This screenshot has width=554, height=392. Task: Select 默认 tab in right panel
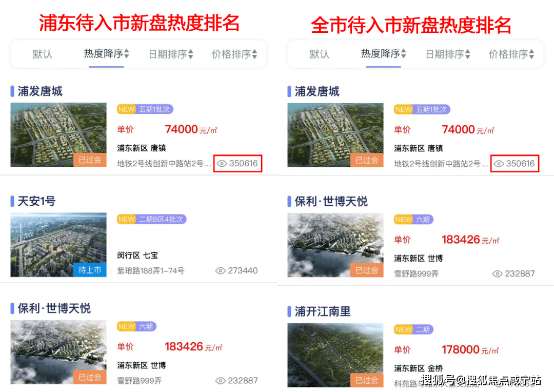[x=320, y=54]
